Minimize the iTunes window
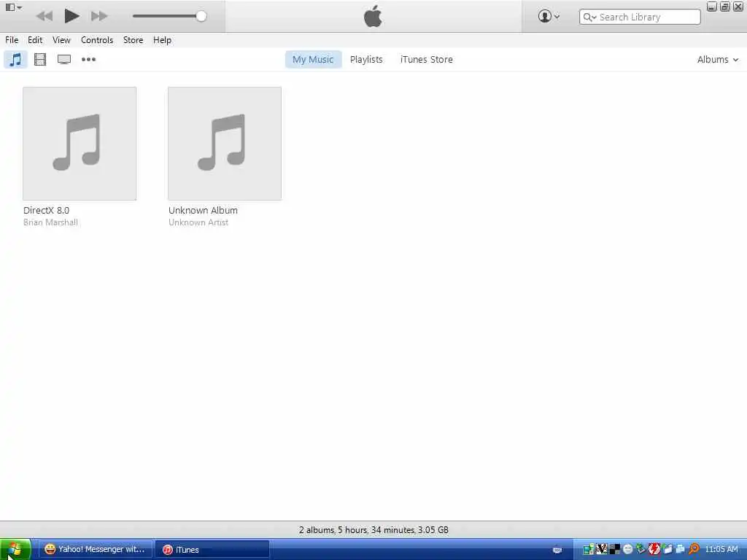 point(712,7)
